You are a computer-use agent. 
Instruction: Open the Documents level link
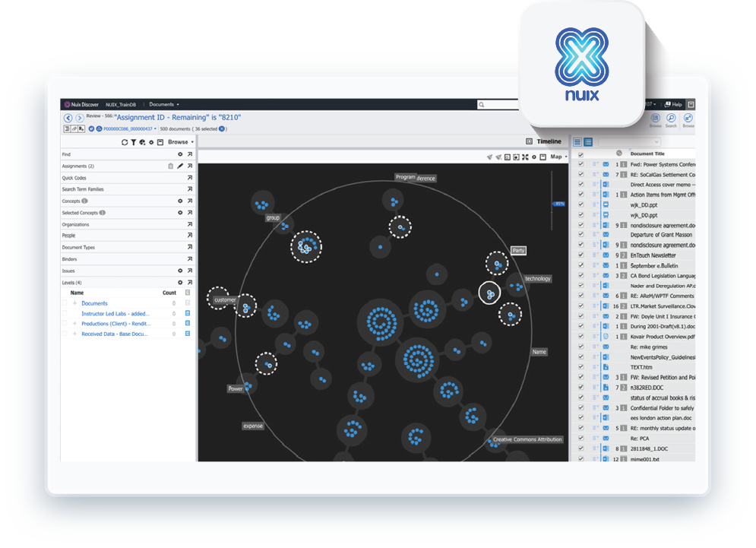[94, 303]
